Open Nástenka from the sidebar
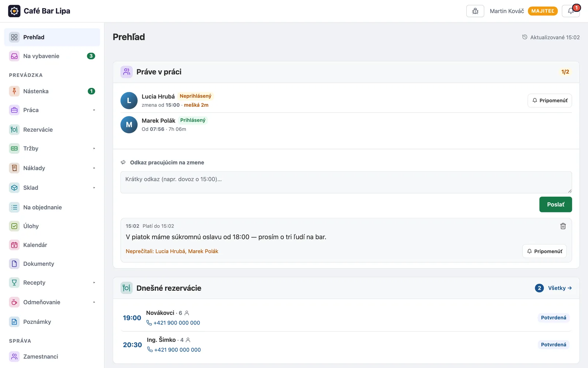Viewport: 588px width, 368px height. pyautogui.click(x=52, y=91)
